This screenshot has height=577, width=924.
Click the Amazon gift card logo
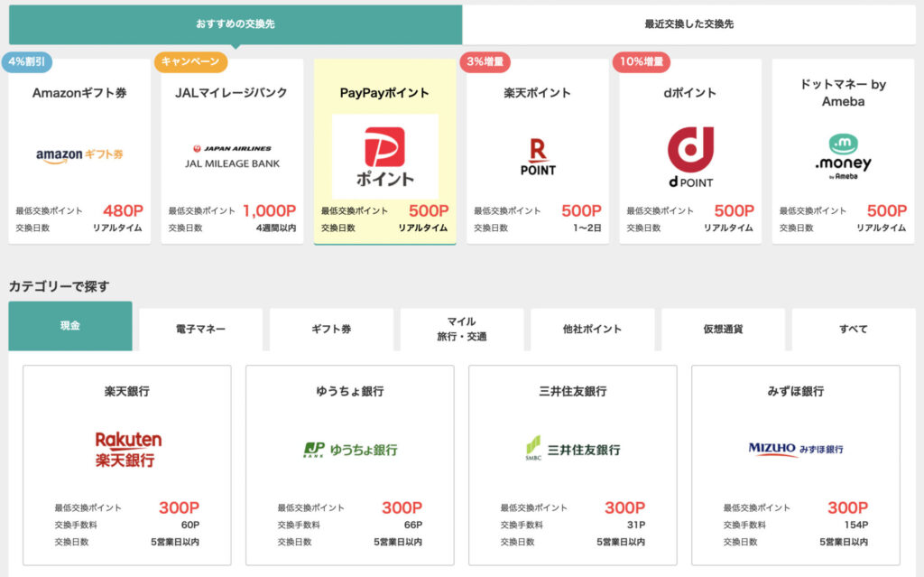tap(79, 154)
